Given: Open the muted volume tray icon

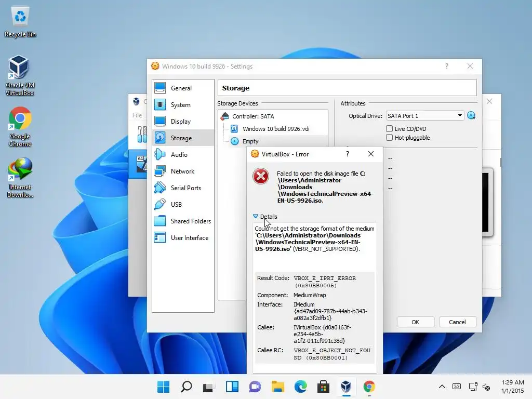Looking at the screenshot, I should 486,387.
